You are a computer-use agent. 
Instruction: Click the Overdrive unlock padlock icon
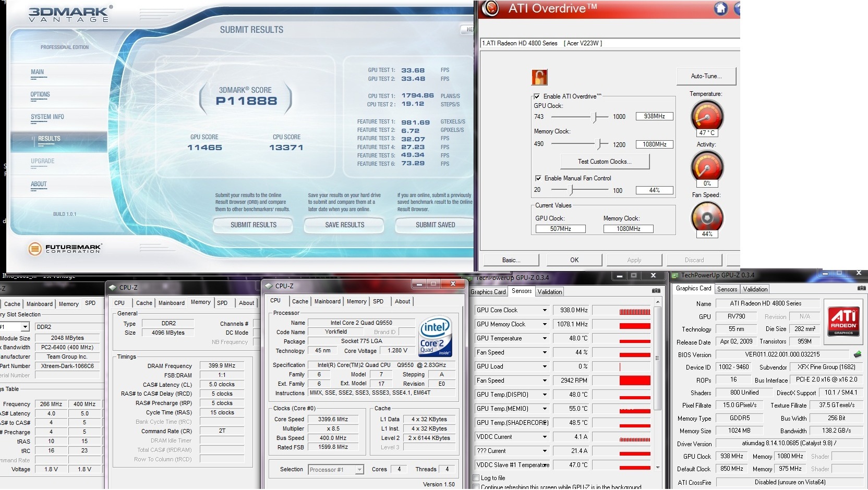click(539, 77)
